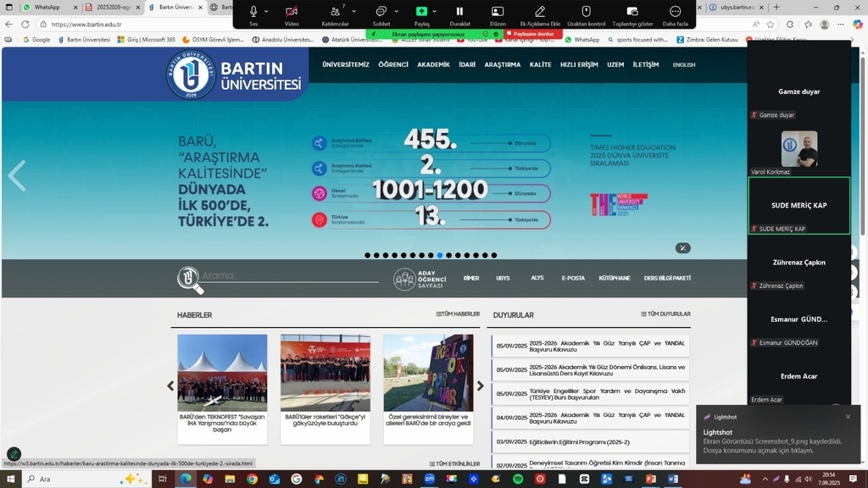Open the ÖSYM Görevli İşlem bookmark

coord(213,40)
